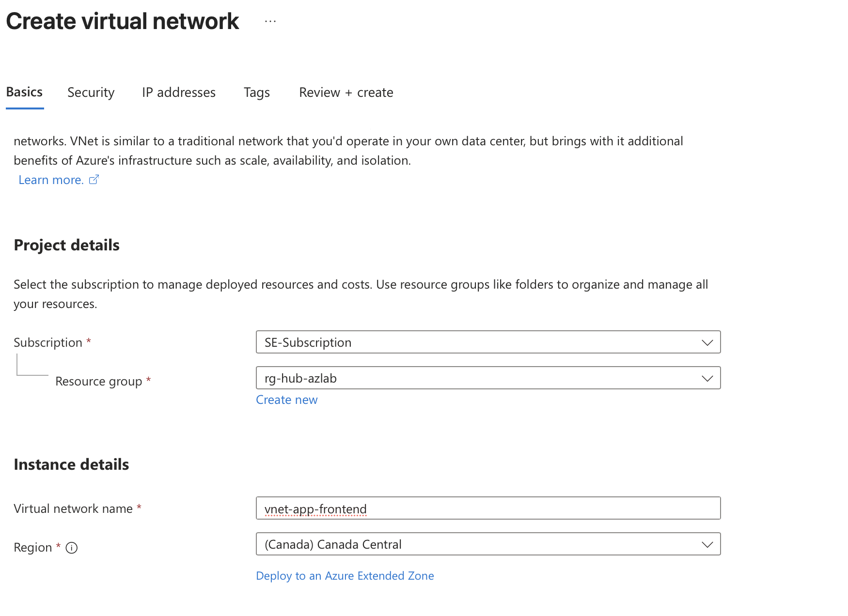This screenshot has height=616, width=848.
Task: Click the Region dropdown chevron arrow
Action: pyautogui.click(x=707, y=544)
